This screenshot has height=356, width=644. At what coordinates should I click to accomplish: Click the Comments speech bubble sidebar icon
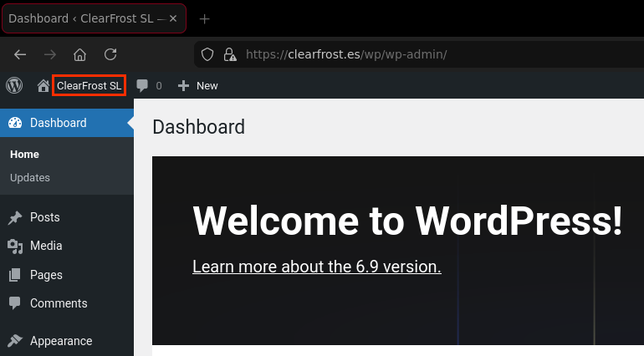(15, 303)
